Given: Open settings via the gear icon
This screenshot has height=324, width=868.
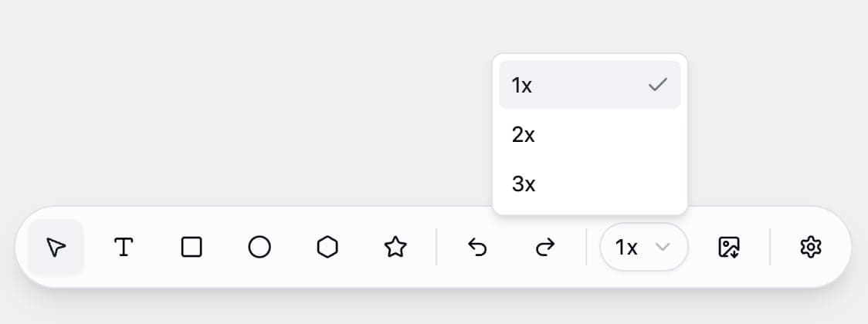Looking at the screenshot, I should point(811,248).
